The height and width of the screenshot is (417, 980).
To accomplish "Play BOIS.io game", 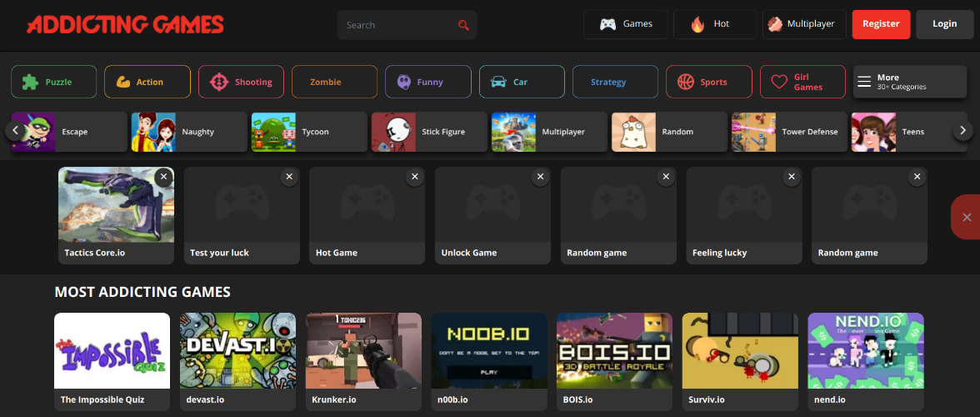I will coord(615,361).
